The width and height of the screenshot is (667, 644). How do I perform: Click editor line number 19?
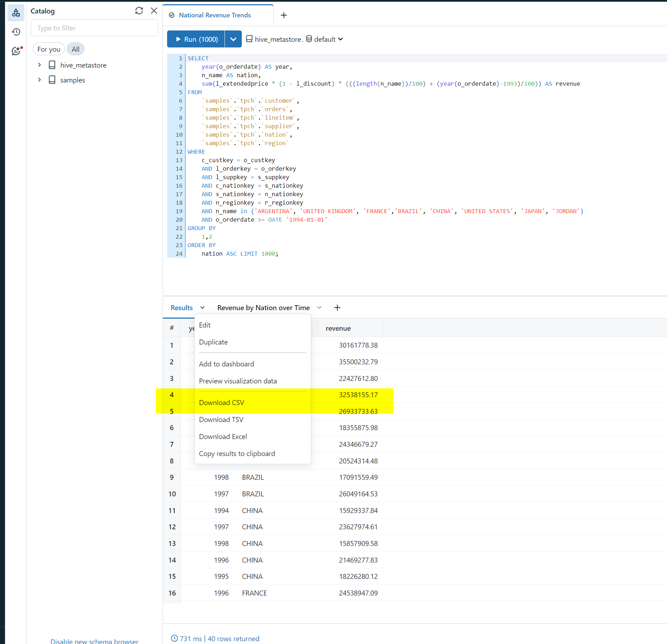coord(179,211)
